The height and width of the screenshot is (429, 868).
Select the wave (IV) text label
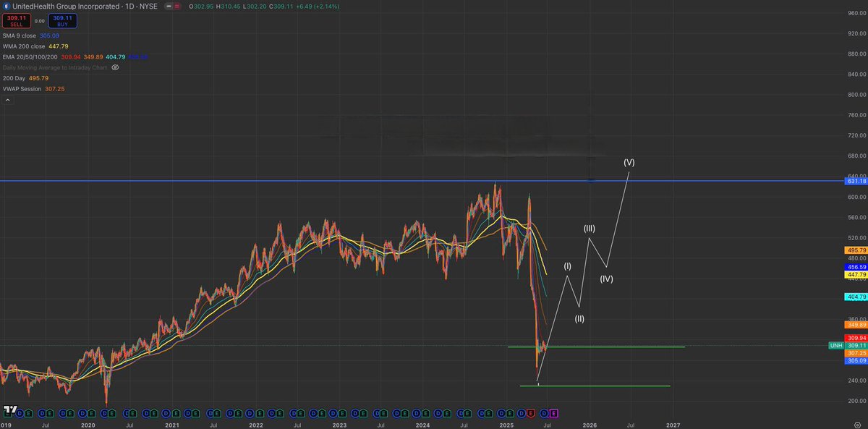coord(607,279)
